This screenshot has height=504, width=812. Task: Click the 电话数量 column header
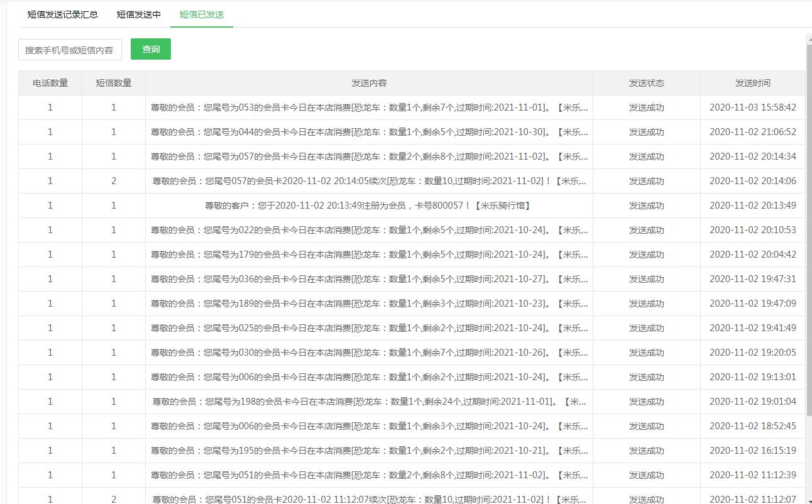[x=50, y=83]
